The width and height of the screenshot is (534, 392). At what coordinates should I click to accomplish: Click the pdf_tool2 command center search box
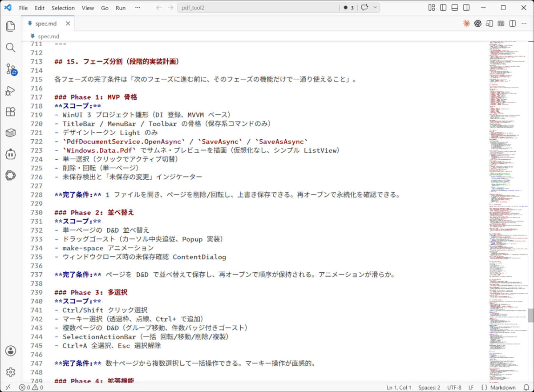258,8
